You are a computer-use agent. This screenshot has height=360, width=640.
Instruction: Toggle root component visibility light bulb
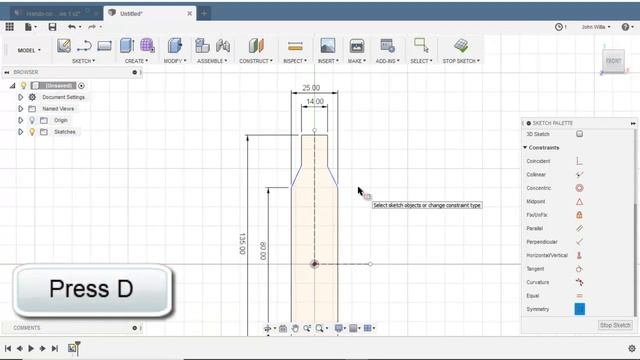(x=24, y=86)
